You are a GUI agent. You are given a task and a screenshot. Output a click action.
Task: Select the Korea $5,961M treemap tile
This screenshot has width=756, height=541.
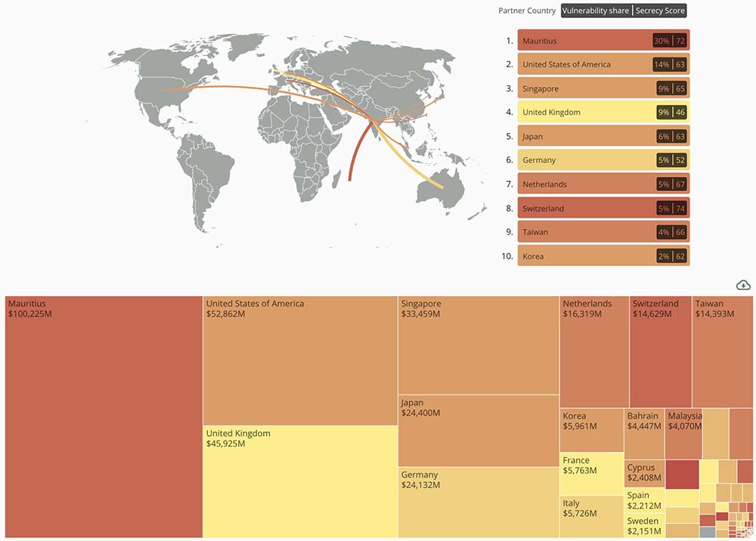(592, 430)
